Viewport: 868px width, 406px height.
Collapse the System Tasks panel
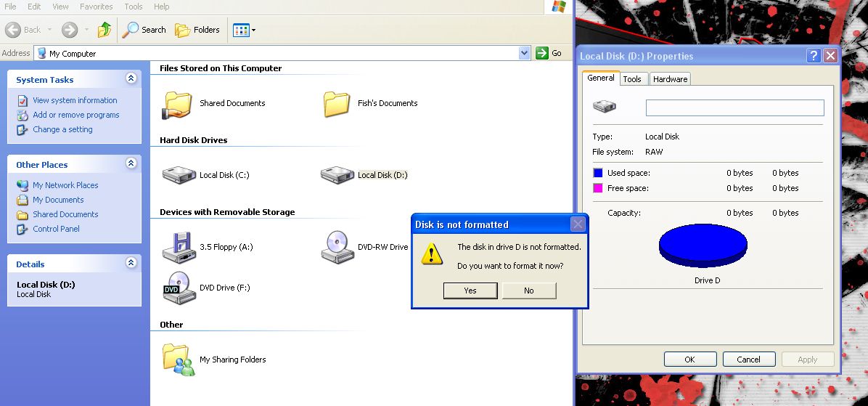pos(131,78)
